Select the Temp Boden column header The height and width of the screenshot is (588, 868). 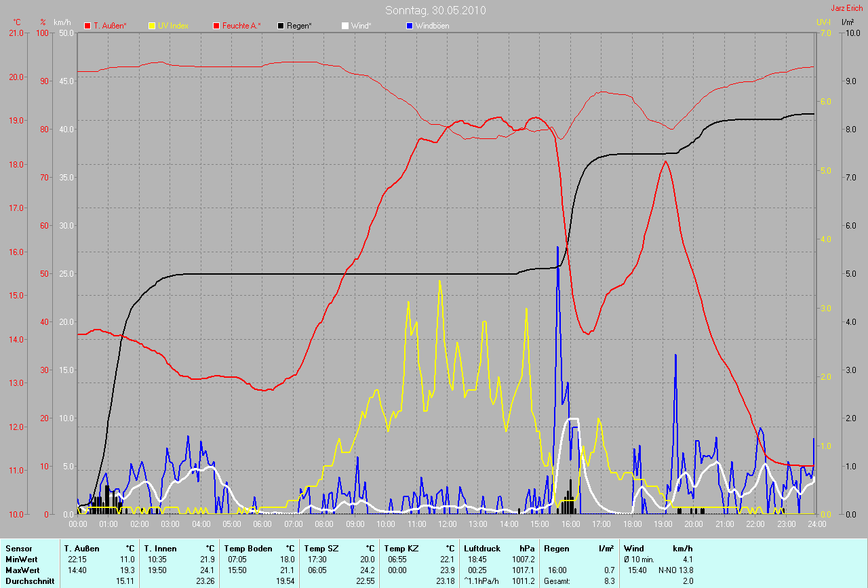248,548
